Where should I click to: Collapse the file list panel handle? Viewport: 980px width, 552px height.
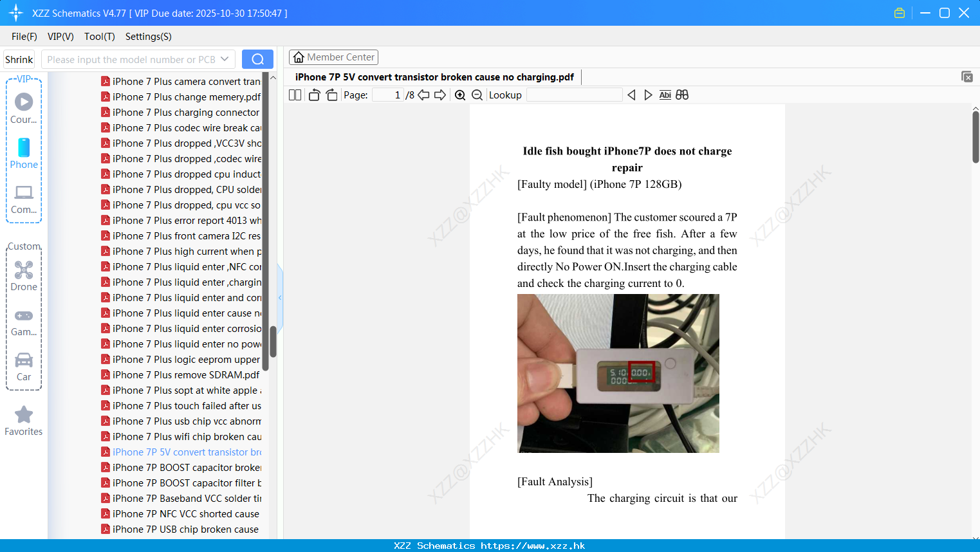pos(280,297)
